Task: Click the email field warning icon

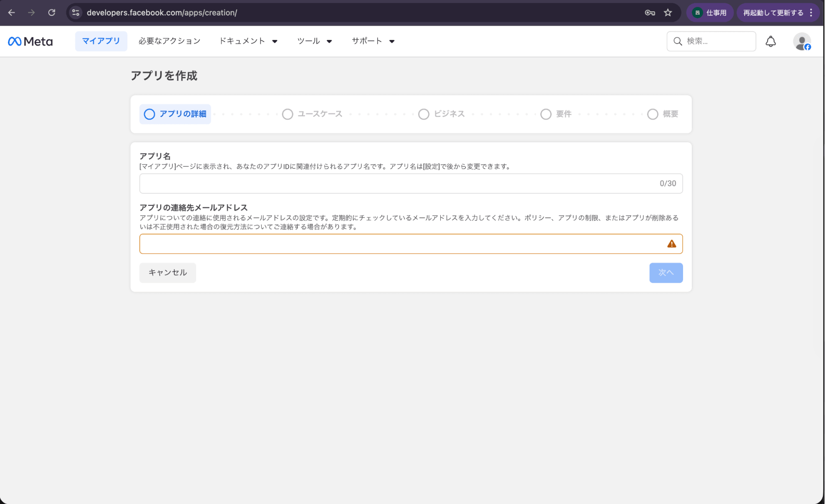Action: click(671, 244)
